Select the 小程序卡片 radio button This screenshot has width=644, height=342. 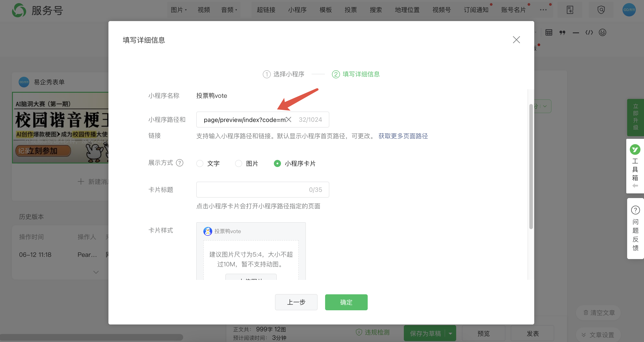(277, 163)
